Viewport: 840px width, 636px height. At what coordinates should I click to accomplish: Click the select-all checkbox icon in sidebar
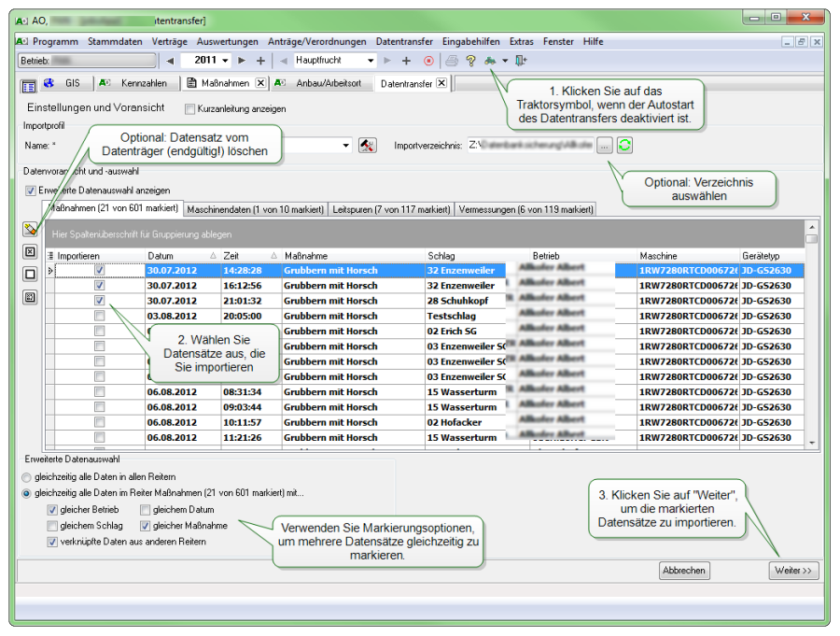click(30, 252)
